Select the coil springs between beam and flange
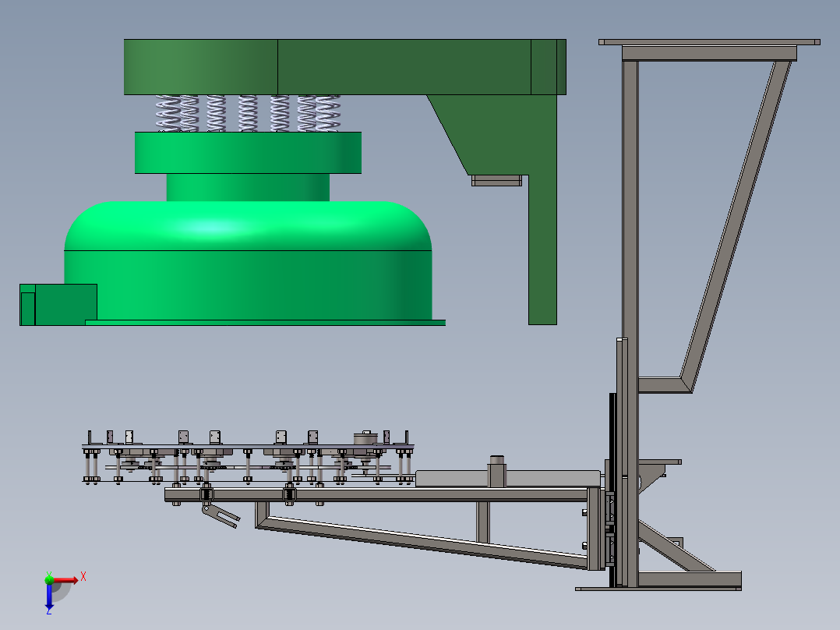Viewport: 840px width, 630px height. (248, 114)
